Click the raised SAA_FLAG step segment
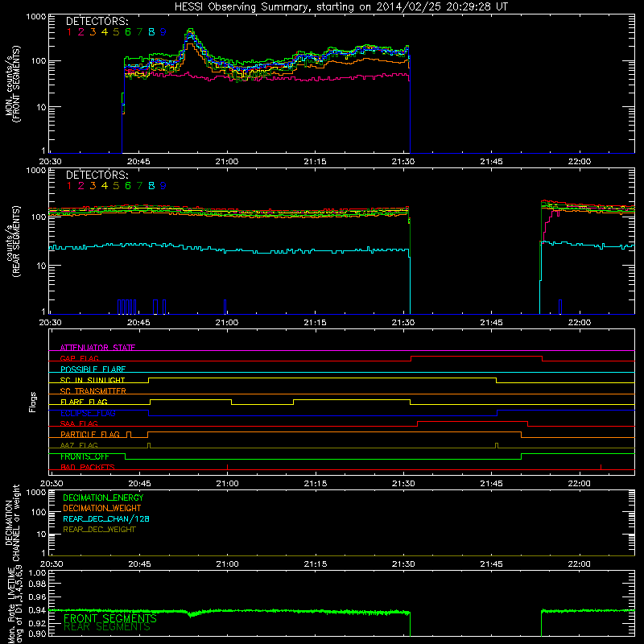This screenshot has width=644, height=644. click(473, 421)
